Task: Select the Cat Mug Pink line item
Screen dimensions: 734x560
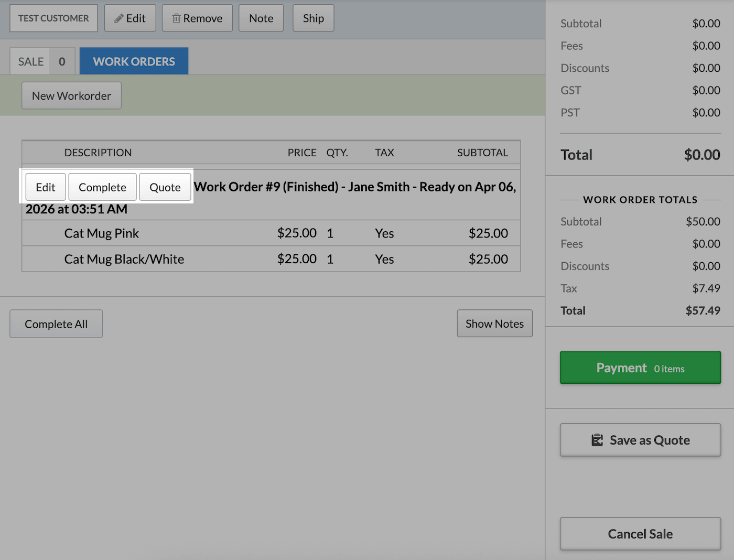Action: point(271,233)
